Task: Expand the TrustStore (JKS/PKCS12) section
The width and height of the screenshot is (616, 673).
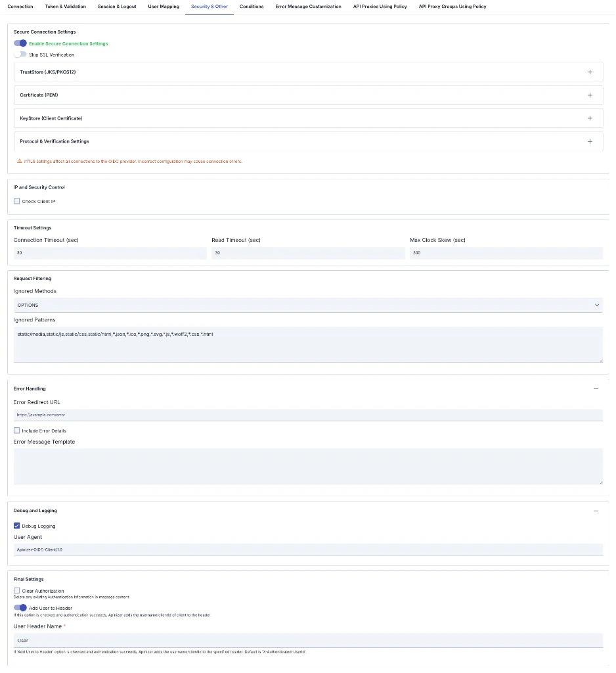Action: point(590,72)
